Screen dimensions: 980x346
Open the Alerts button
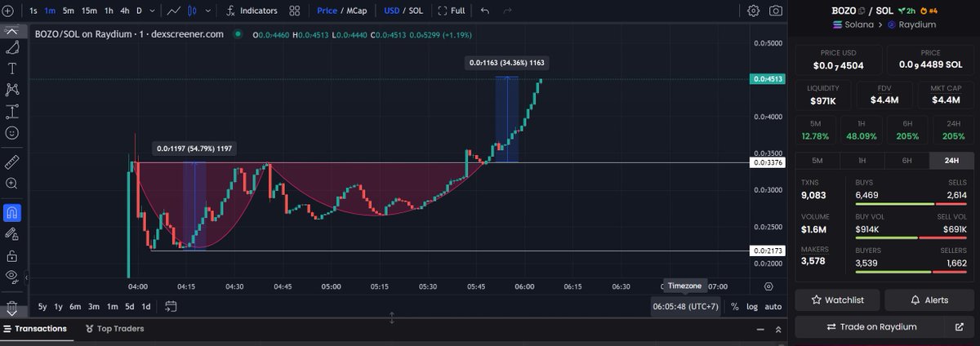point(930,299)
